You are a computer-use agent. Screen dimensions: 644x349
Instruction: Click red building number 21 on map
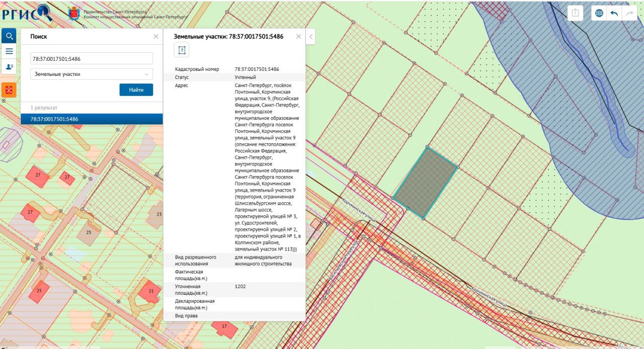(x=151, y=293)
